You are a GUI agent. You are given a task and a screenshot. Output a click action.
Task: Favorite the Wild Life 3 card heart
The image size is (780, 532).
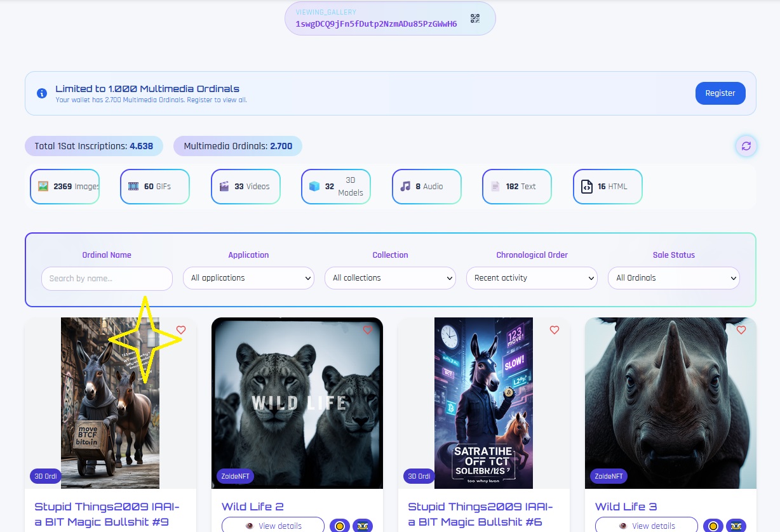coord(741,330)
